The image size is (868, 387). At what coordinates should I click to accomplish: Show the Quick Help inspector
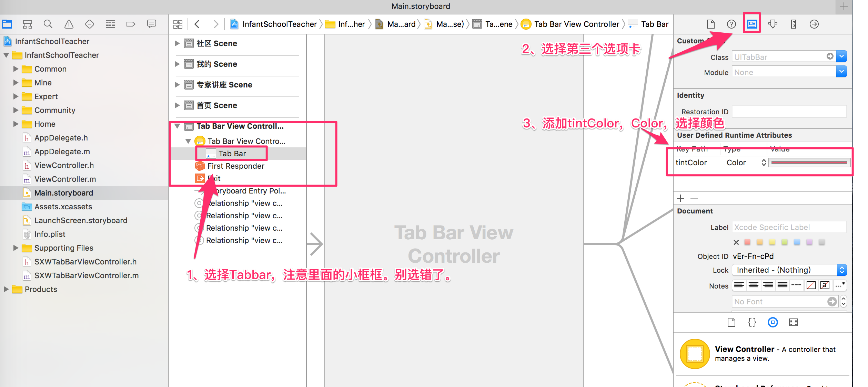pyautogui.click(x=731, y=24)
